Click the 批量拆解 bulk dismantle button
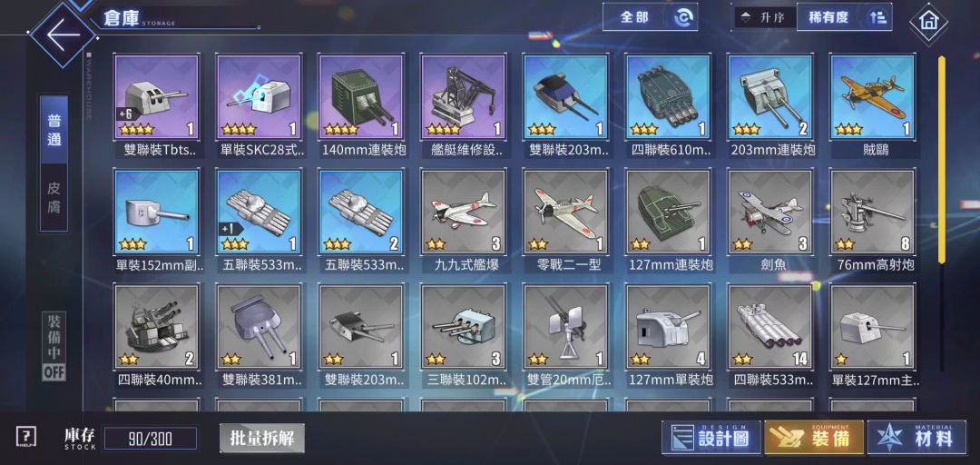 click(x=262, y=438)
